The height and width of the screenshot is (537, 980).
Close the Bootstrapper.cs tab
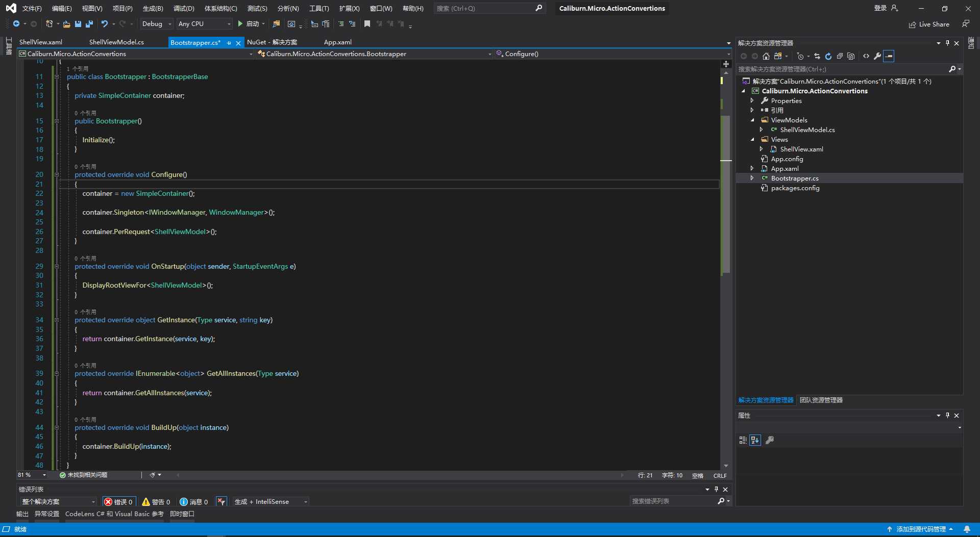pyautogui.click(x=238, y=43)
